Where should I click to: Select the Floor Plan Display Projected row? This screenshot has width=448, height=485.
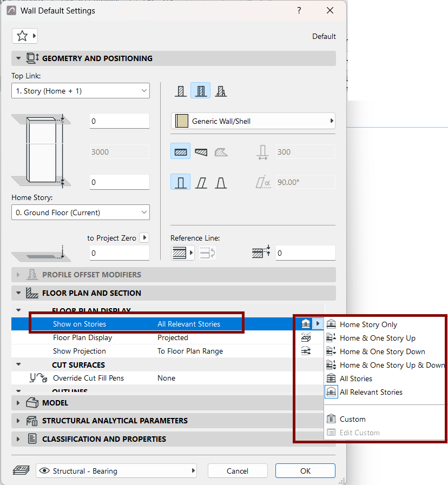(x=168, y=337)
